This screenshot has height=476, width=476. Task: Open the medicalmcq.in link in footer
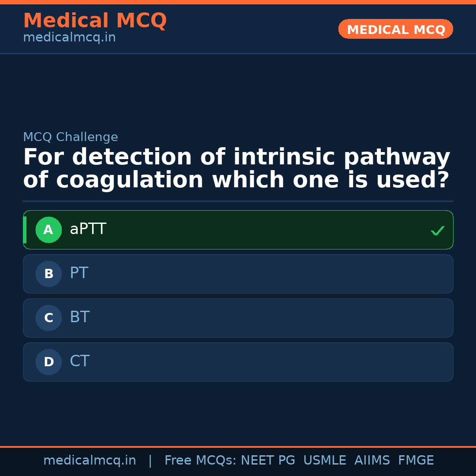coord(89,461)
